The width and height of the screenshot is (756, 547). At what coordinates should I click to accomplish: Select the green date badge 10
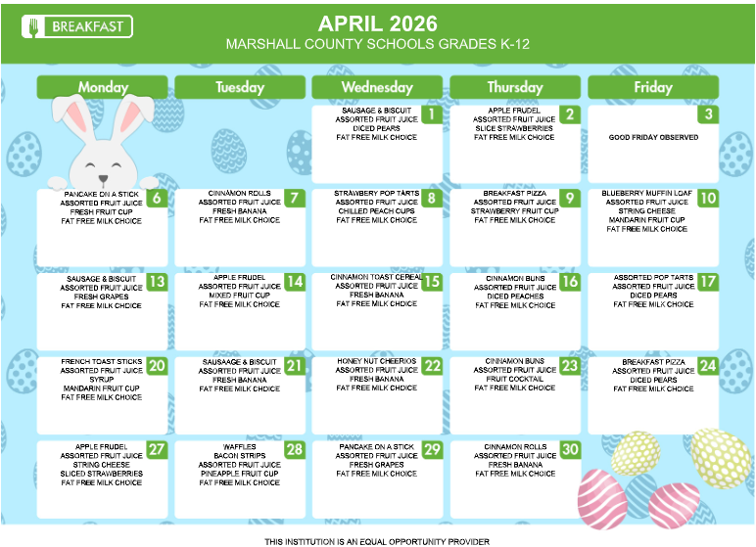[707, 198]
